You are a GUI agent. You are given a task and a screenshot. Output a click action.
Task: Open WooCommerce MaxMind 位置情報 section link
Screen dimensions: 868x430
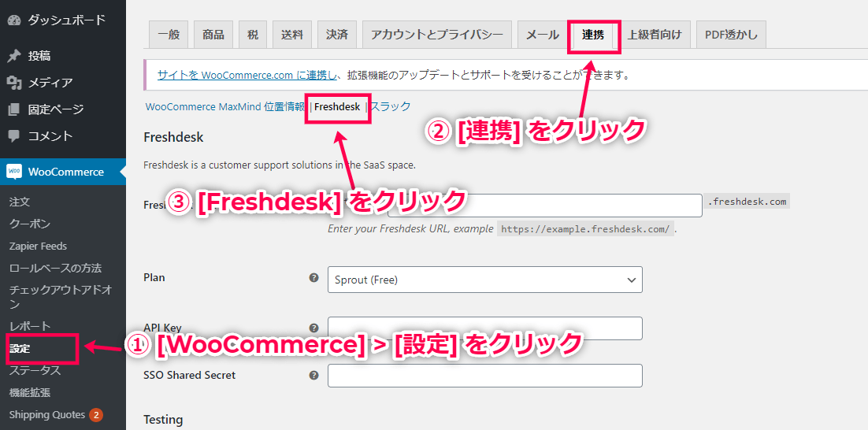click(224, 107)
